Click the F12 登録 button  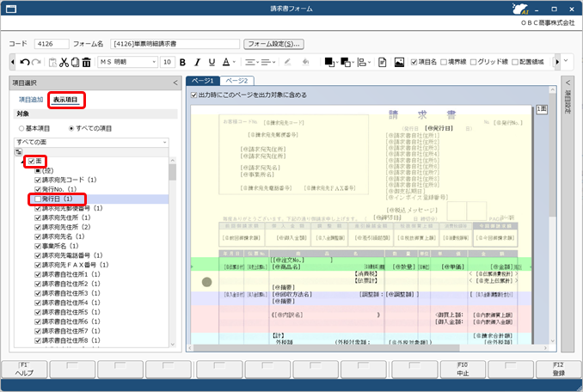[x=558, y=370]
